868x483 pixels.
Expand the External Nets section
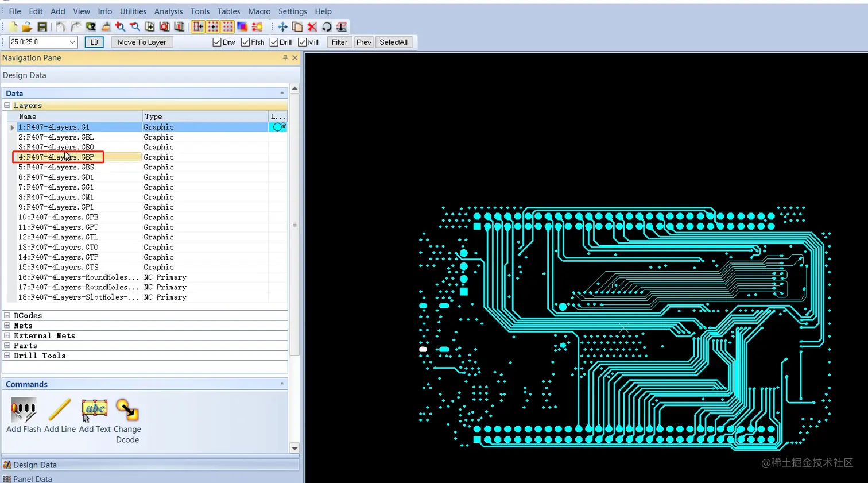7,335
